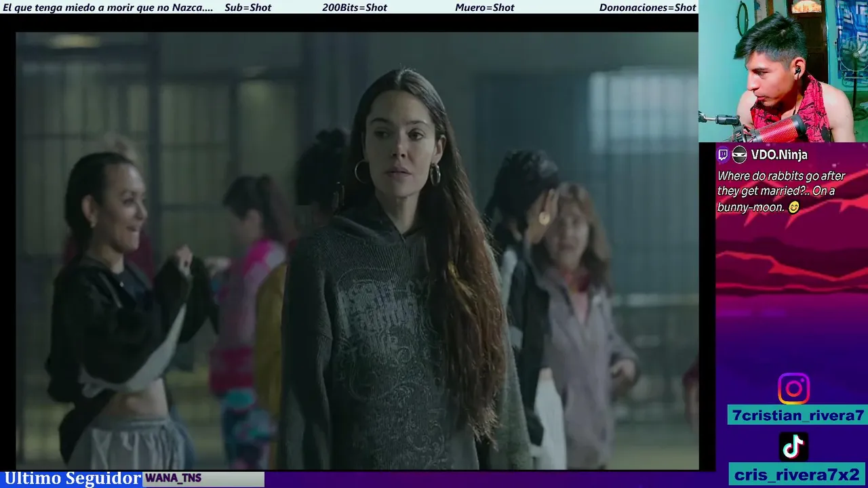The image size is (868, 488).
Task: Click the Muero=Shot ticker text
Action: point(485,7)
